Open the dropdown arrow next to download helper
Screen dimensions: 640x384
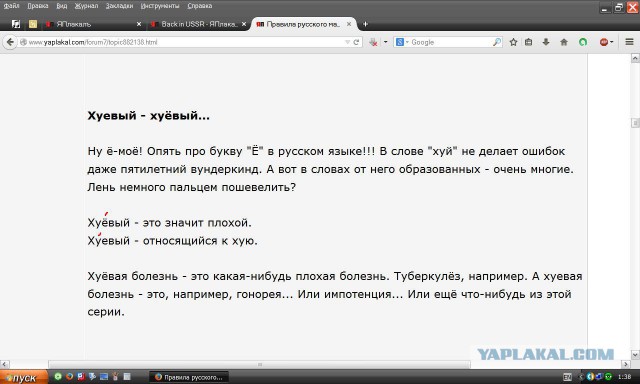pyautogui.click(x=385, y=42)
